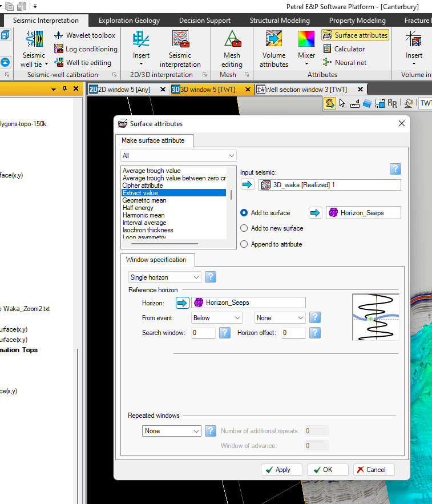
Task: Open the Volume attributes tool
Action: tap(274, 49)
